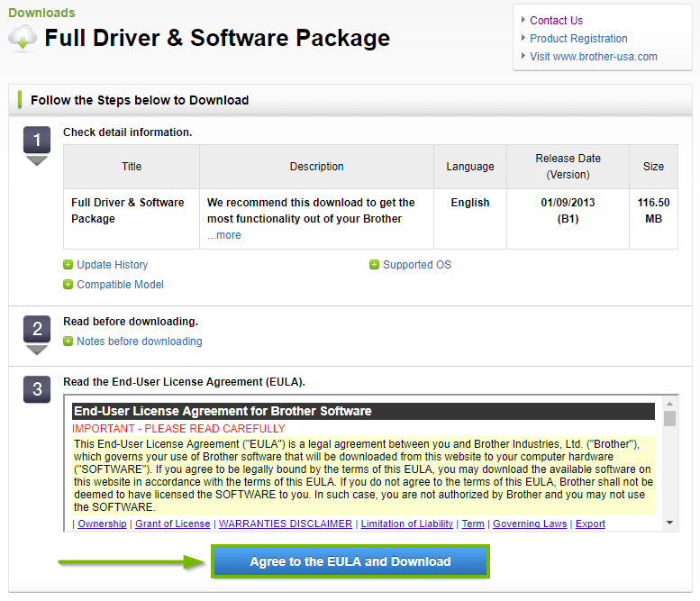The height and width of the screenshot is (601, 700).
Task: Go to Product Registration
Action: 578,39
